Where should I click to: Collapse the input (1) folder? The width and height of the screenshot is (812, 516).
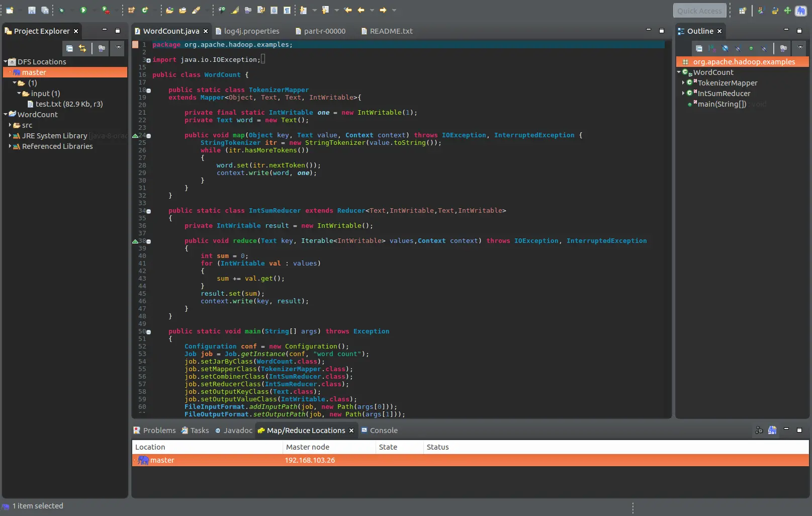19,94
